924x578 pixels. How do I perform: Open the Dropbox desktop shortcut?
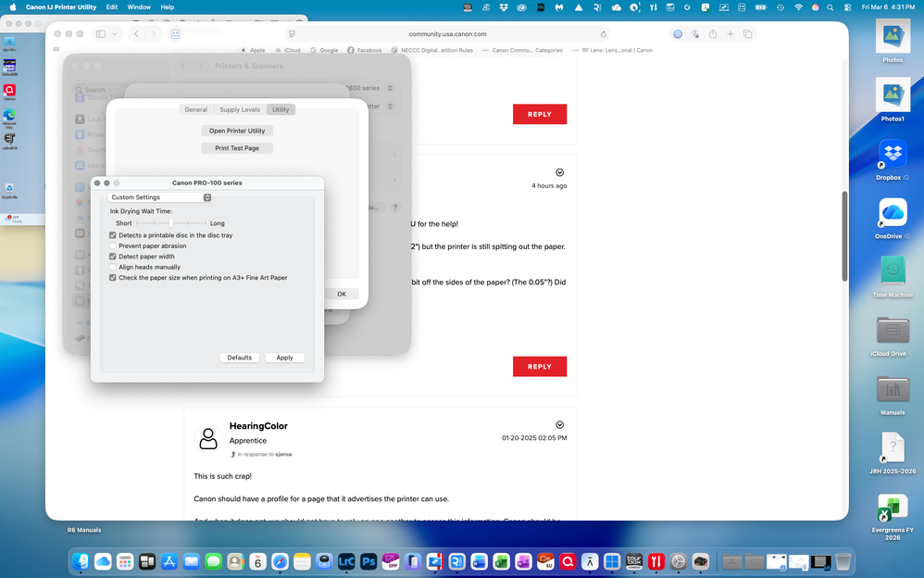(893, 154)
